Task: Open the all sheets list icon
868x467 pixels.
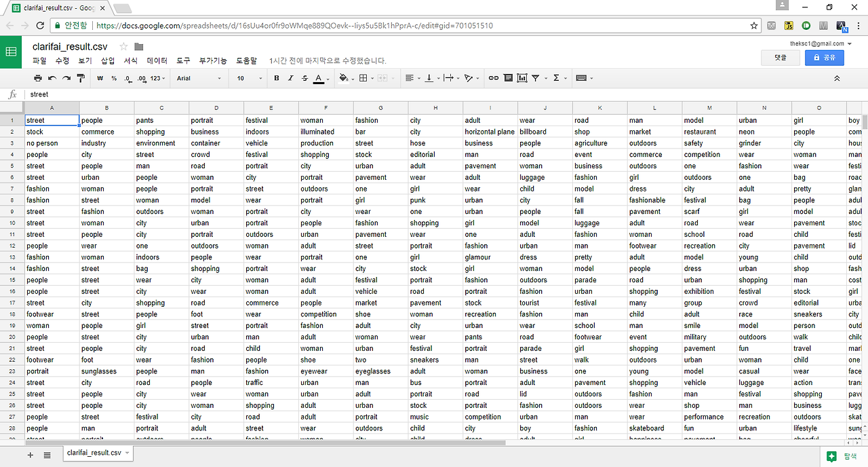Action: [47, 455]
